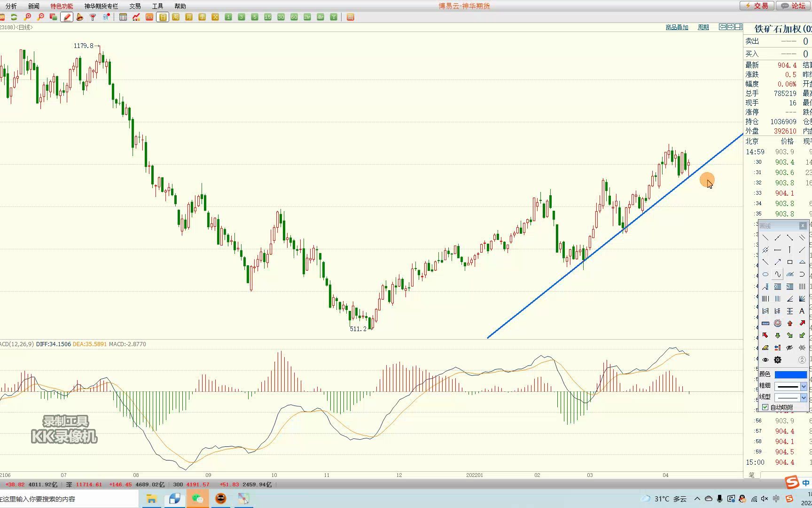The image size is (812, 508).
Task: Select the 15 minute period button
Action: point(268,17)
